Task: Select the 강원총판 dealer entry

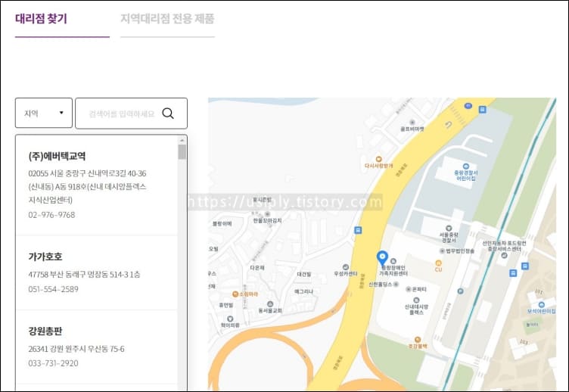Action: 97,347
